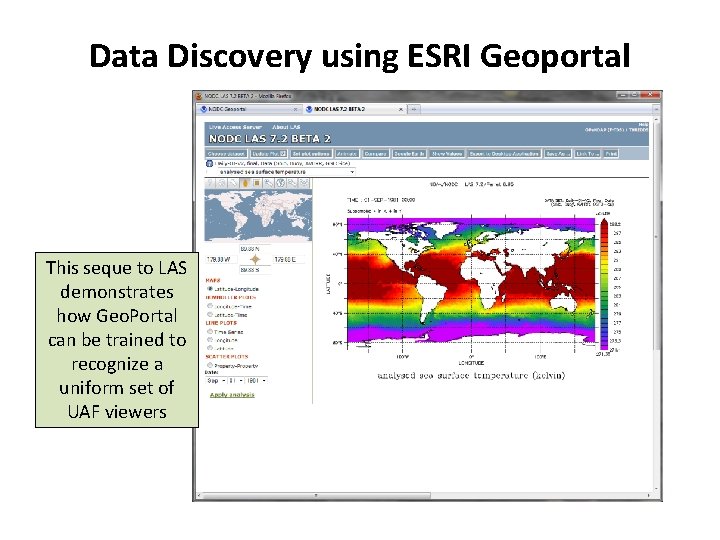This screenshot has width=720, height=540.
Task: Click the 'SCATTER PLOTS' section label
Action: [226, 357]
